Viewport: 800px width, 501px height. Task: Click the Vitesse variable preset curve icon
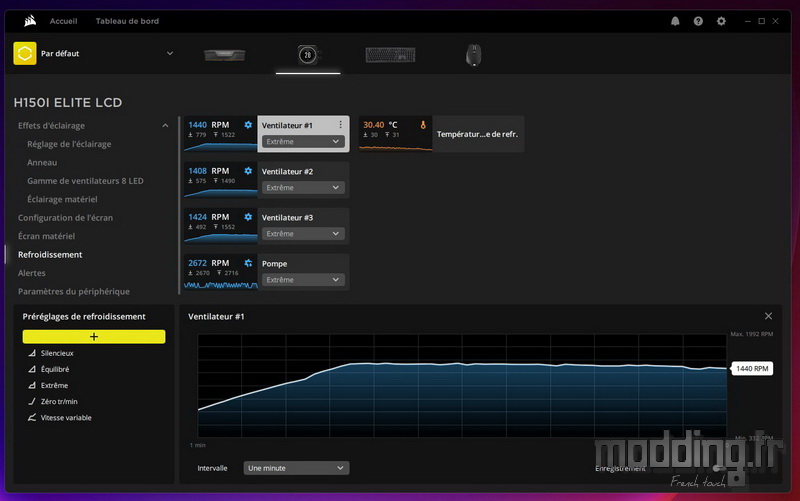[x=32, y=417]
